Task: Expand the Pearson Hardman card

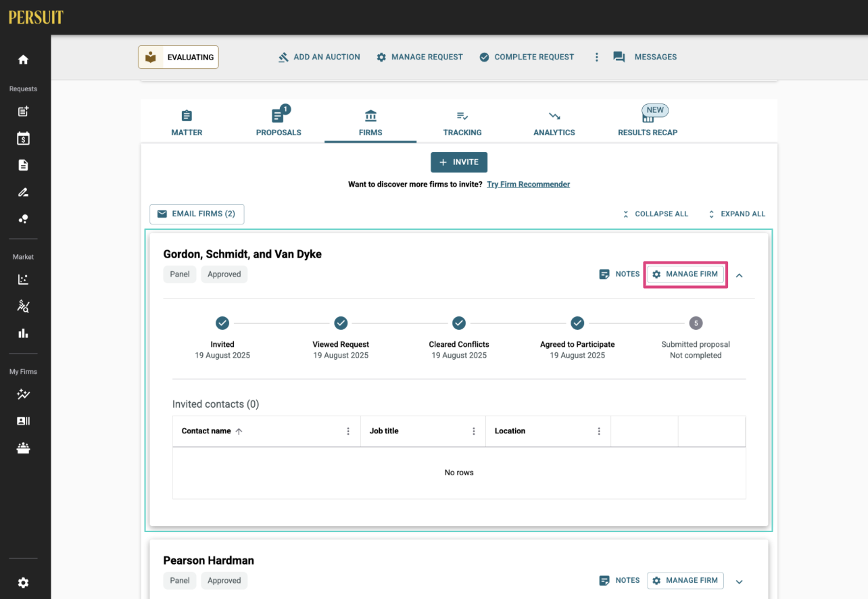Action: tap(739, 581)
